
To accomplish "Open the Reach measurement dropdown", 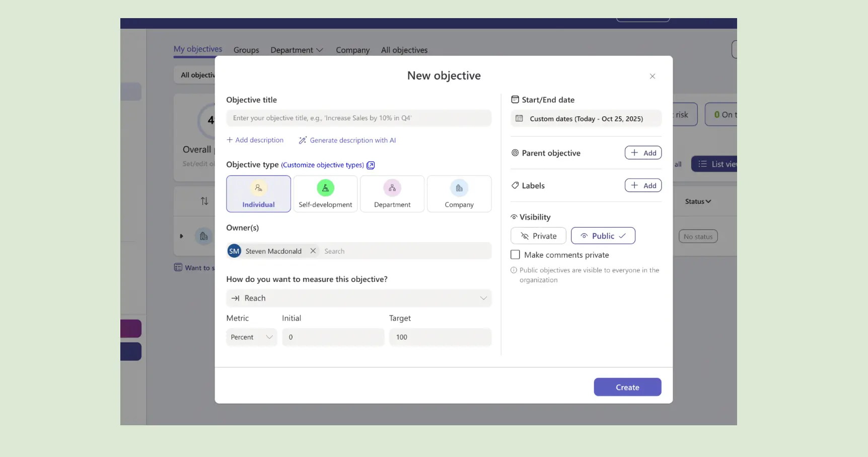I will [358, 298].
